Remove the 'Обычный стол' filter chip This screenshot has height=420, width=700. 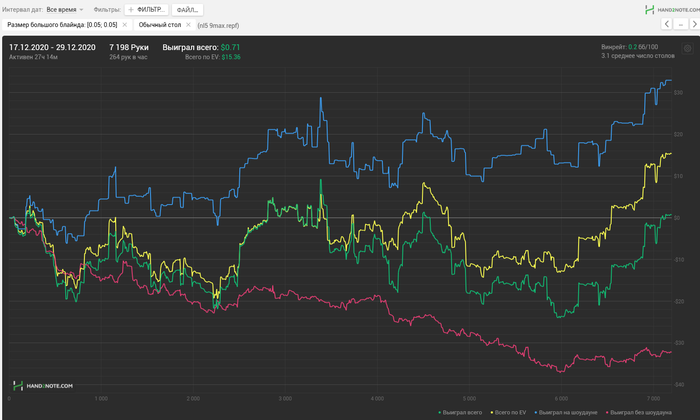[x=188, y=24]
